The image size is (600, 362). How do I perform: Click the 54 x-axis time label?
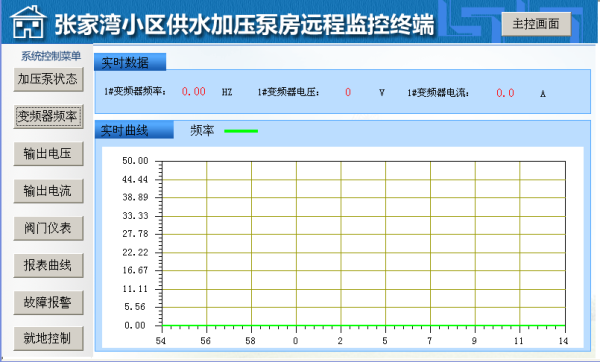[161, 341]
